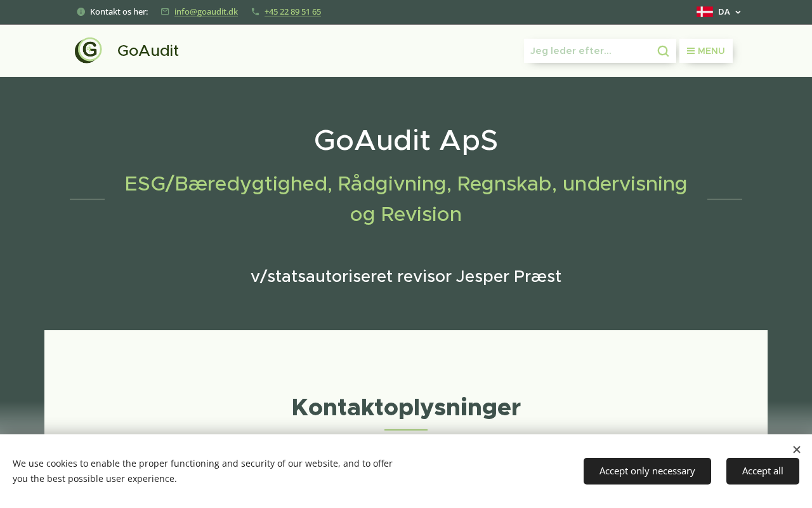Click the 'Kontakt os her:' label
This screenshot has height=508, width=812.
(x=119, y=11)
